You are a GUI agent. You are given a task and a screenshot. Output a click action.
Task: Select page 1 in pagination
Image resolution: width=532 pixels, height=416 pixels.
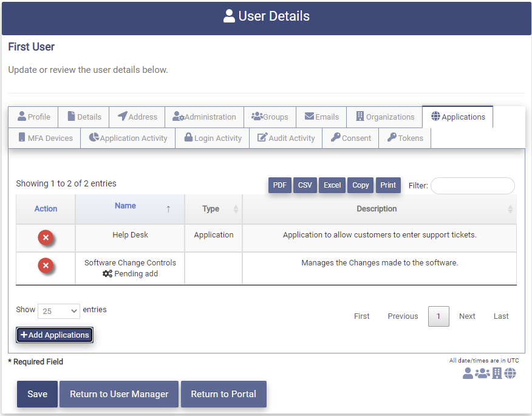pyautogui.click(x=438, y=316)
